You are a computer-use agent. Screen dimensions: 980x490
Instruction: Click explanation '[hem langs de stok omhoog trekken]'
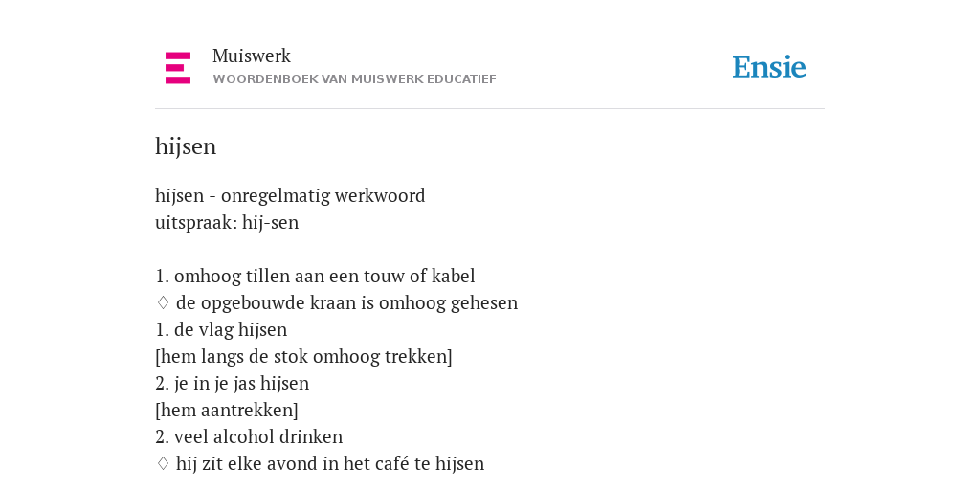303,357
